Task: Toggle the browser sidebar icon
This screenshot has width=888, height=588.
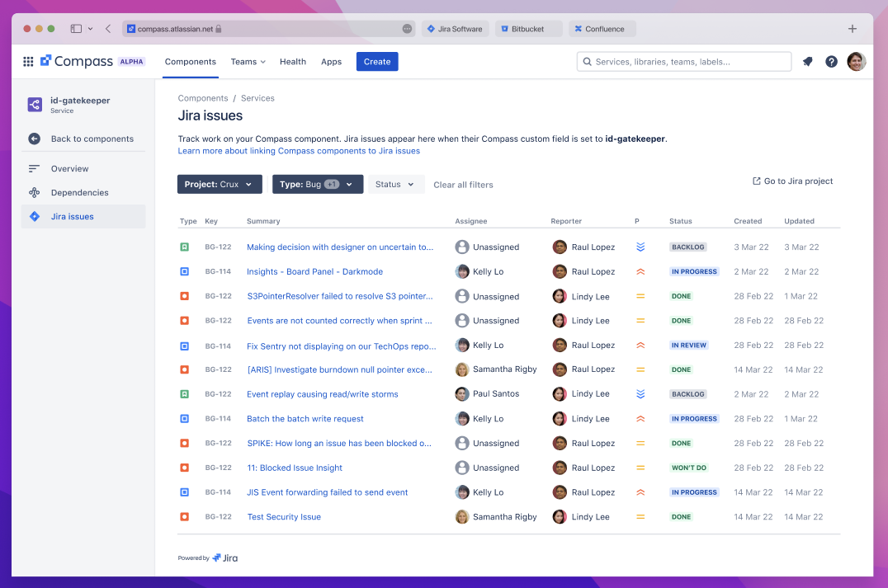Action: [x=76, y=28]
